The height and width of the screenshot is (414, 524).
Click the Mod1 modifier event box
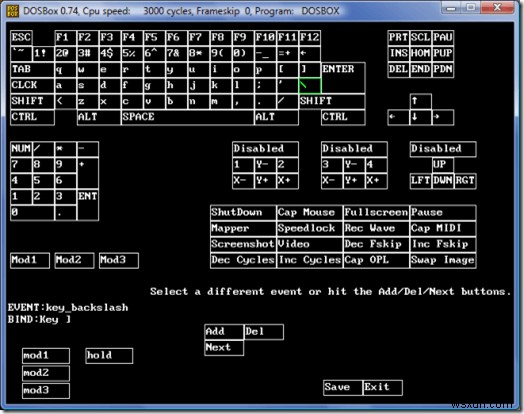[30, 261]
